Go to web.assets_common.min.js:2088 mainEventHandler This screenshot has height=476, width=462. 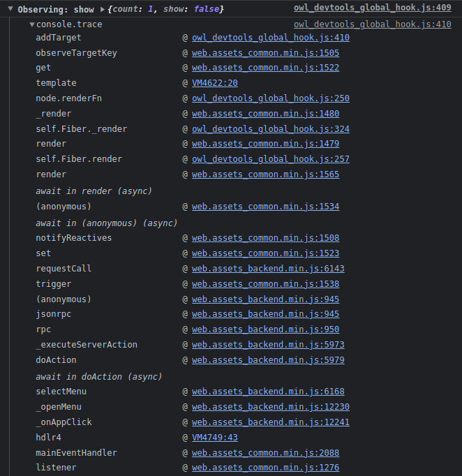265,453
